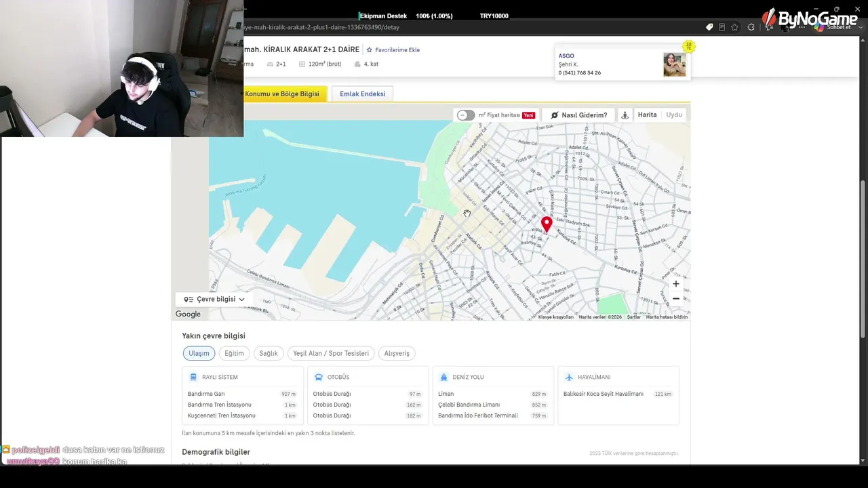Click the Çelebi Bandırma Limanı row

click(493, 405)
